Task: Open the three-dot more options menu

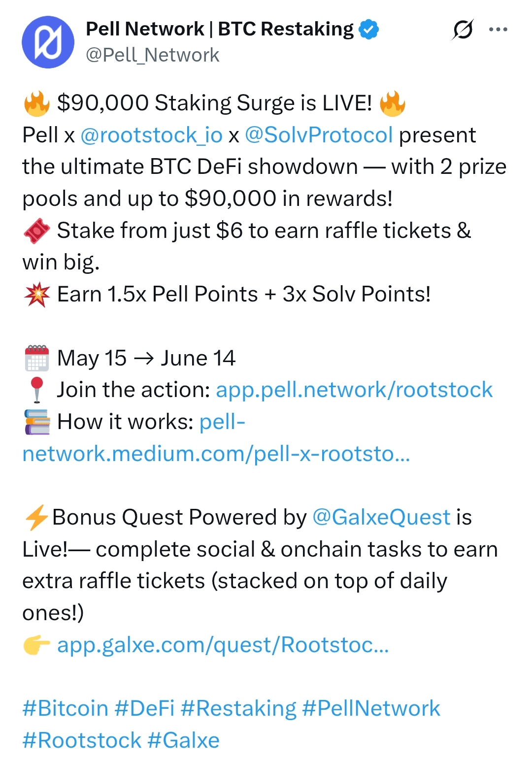Action: [x=498, y=30]
